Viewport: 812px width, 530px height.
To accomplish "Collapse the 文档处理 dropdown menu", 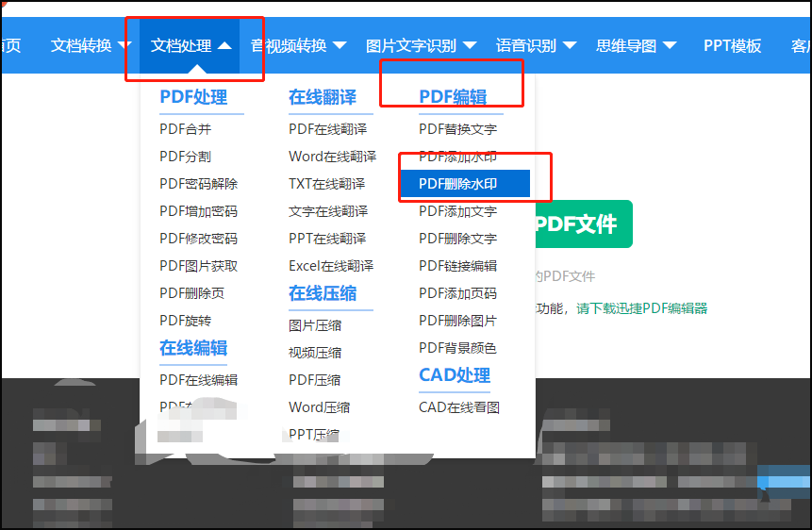I will point(189,45).
